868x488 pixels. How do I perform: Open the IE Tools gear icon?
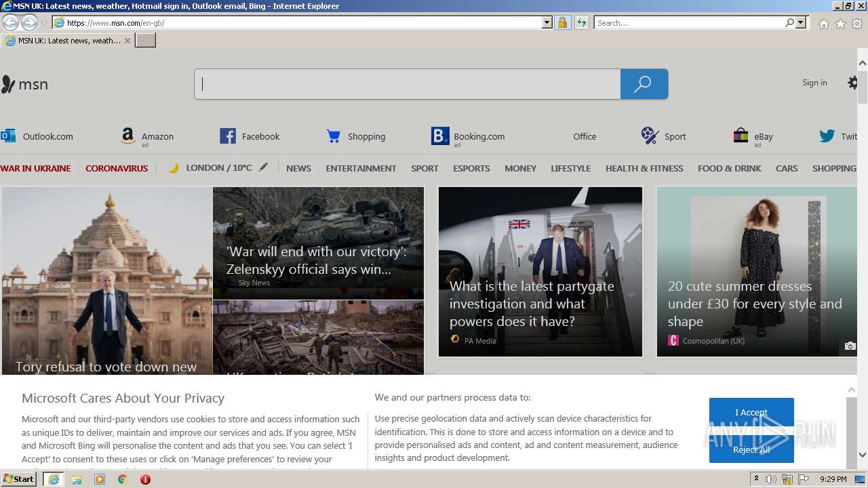point(857,24)
